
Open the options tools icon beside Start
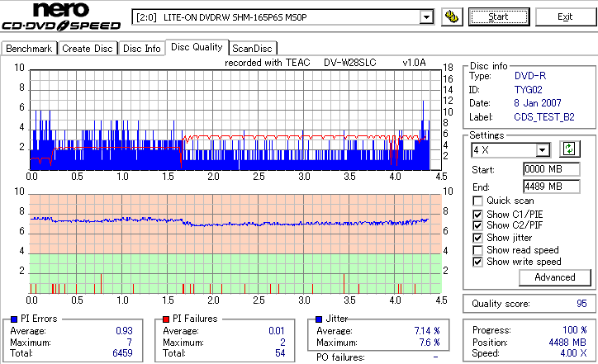pyautogui.click(x=452, y=17)
